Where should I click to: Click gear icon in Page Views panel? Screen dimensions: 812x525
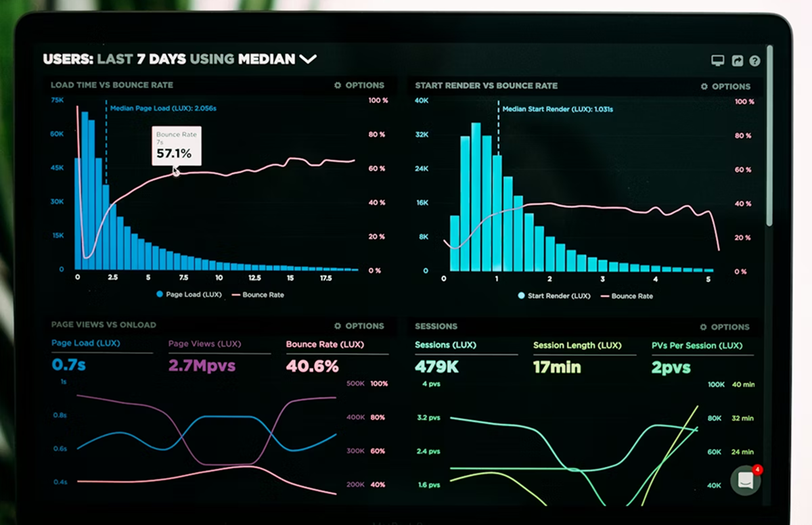pos(338,326)
